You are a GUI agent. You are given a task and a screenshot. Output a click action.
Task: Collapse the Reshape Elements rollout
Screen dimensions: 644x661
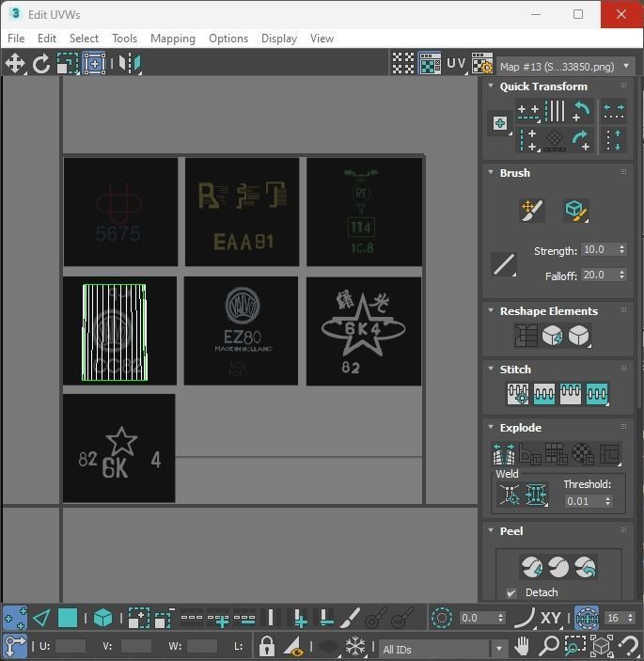[491, 310]
